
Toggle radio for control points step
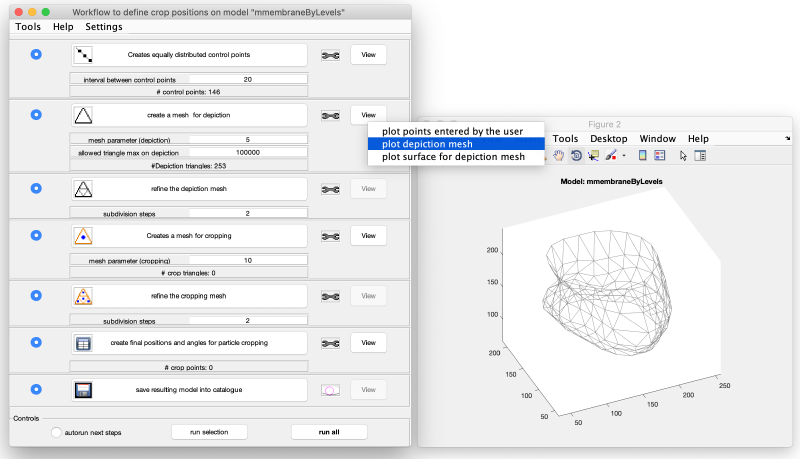(36, 54)
